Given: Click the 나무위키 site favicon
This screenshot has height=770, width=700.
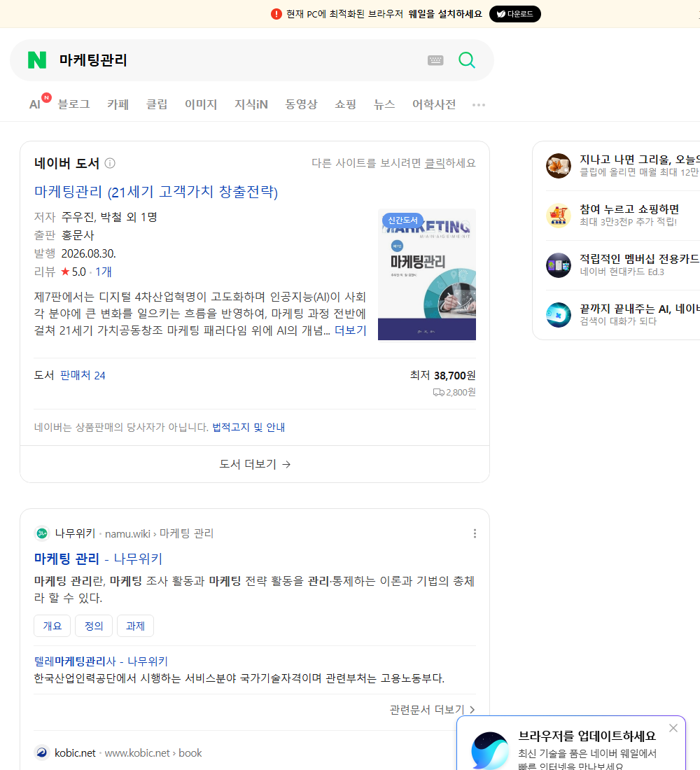Looking at the screenshot, I should click(x=42, y=533).
